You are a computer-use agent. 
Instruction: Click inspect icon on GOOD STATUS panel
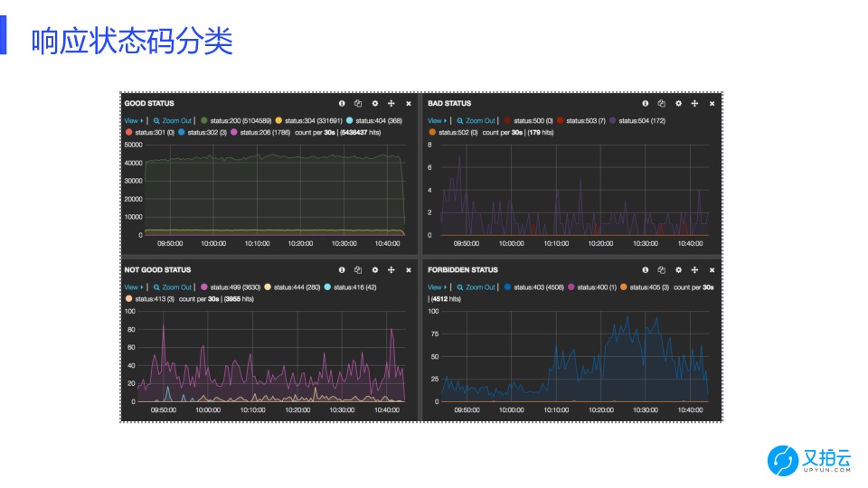(358, 103)
